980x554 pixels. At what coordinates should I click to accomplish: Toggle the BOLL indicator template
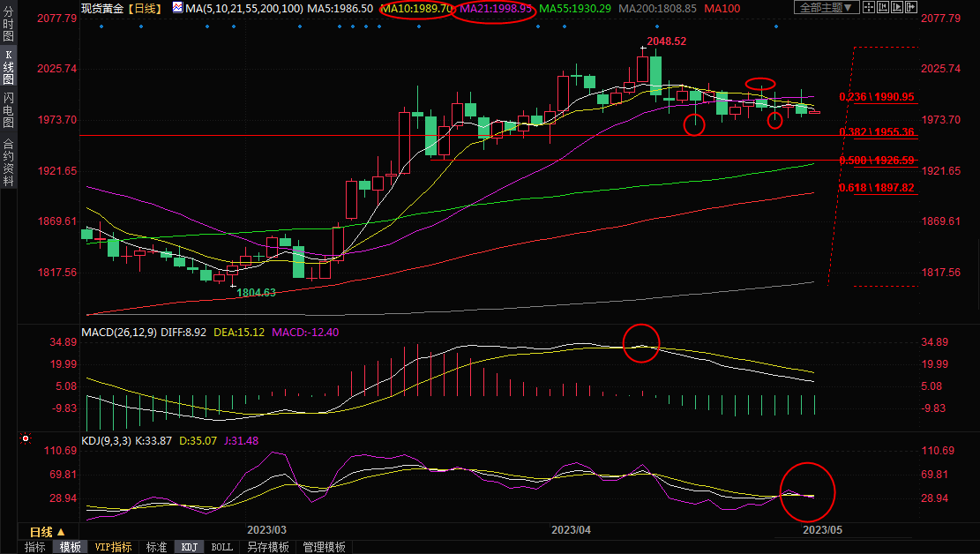[x=222, y=547]
